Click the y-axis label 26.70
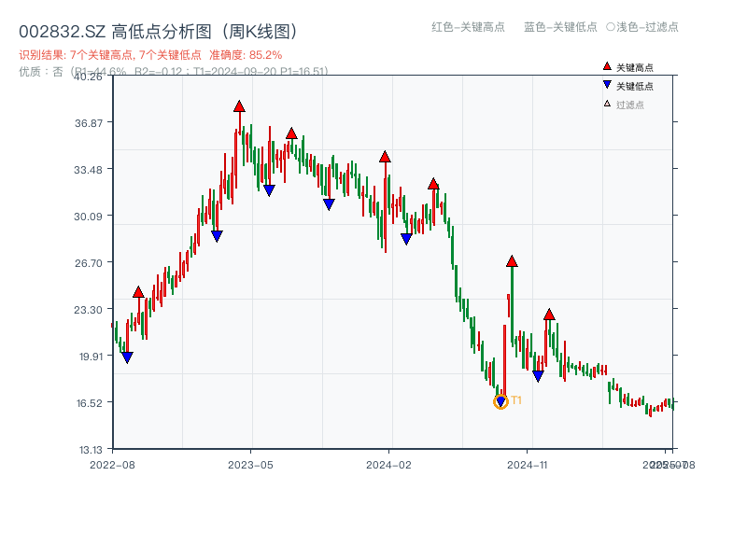This screenshot has width=747, height=560. coord(88,263)
